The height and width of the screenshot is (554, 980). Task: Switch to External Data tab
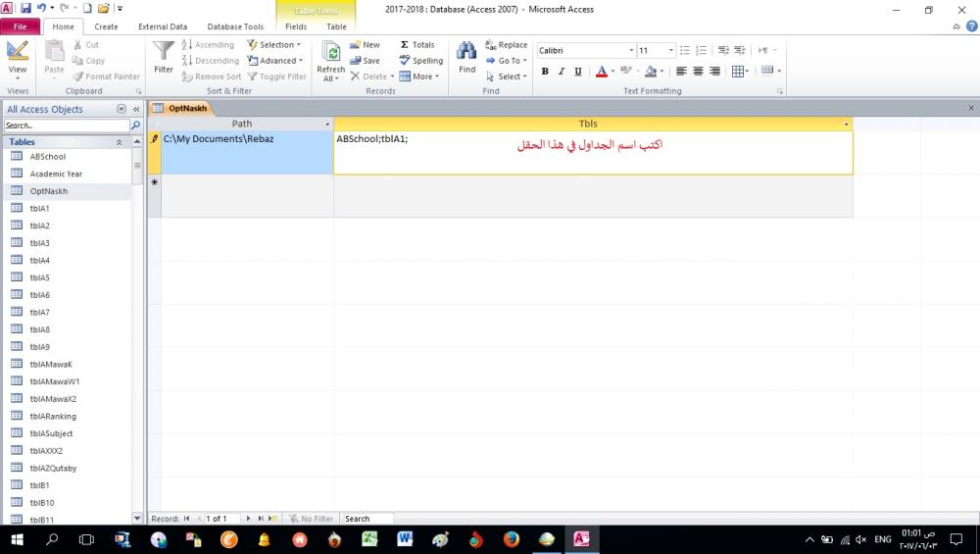point(163,26)
